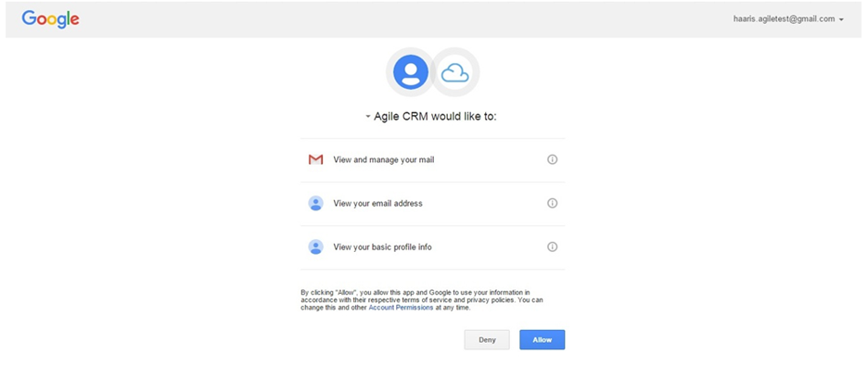Open the Account Permissions link
The width and height of the screenshot is (868, 366).
tap(401, 308)
